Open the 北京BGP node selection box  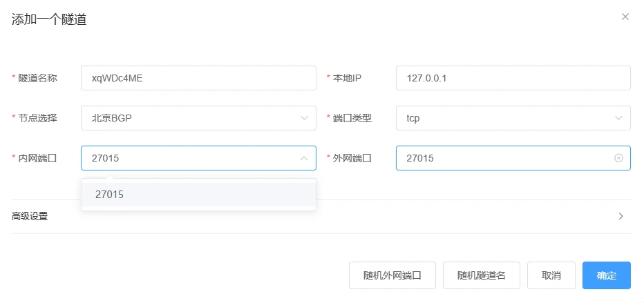click(190, 118)
